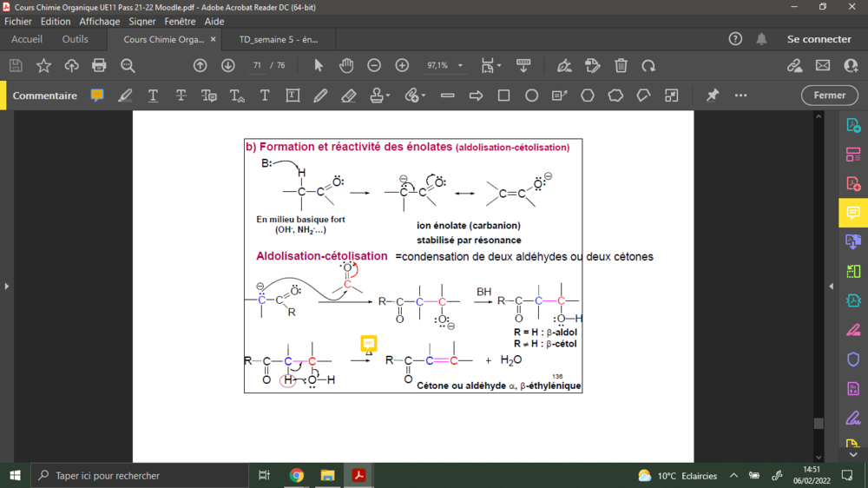
Task: Open the zoom level dropdown
Action: point(460,66)
